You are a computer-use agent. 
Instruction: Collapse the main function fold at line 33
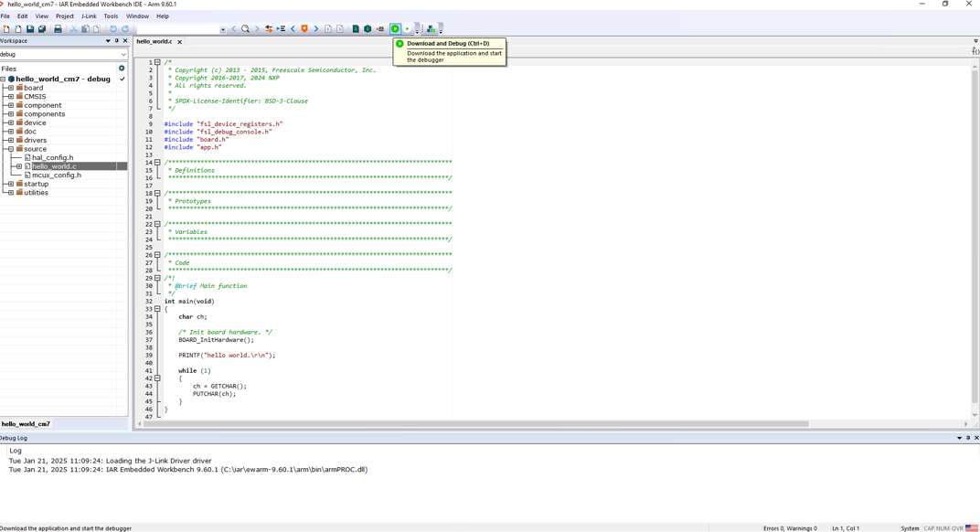(x=157, y=309)
